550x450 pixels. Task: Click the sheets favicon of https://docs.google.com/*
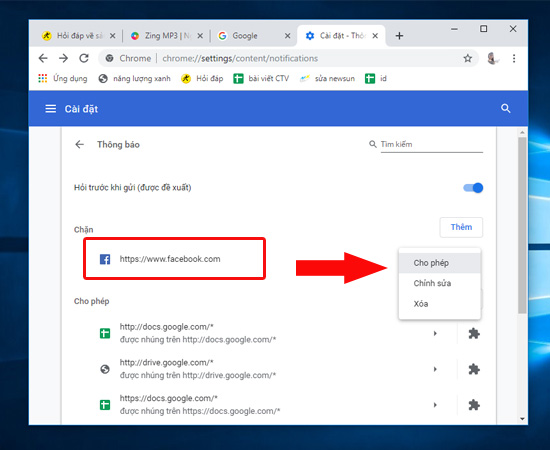click(105, 405)
